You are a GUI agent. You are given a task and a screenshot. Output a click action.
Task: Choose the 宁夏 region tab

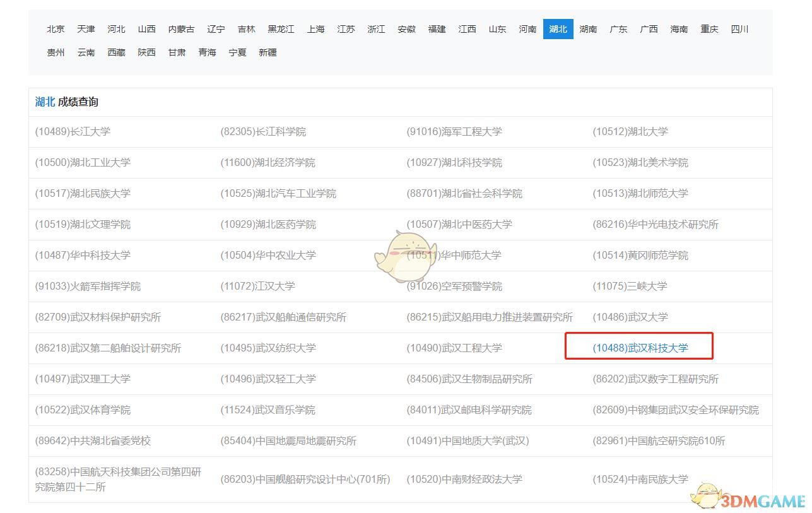(238, 52)
